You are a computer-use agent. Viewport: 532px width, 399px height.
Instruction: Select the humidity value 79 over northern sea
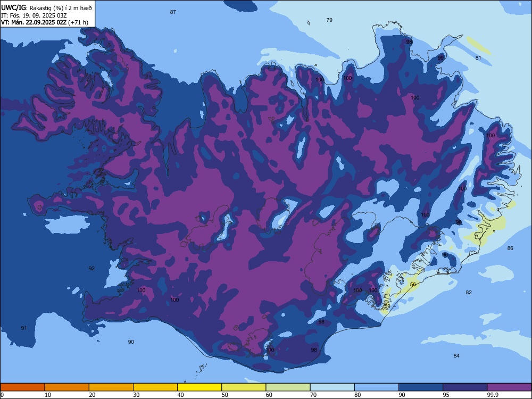(x=329, y=20)
